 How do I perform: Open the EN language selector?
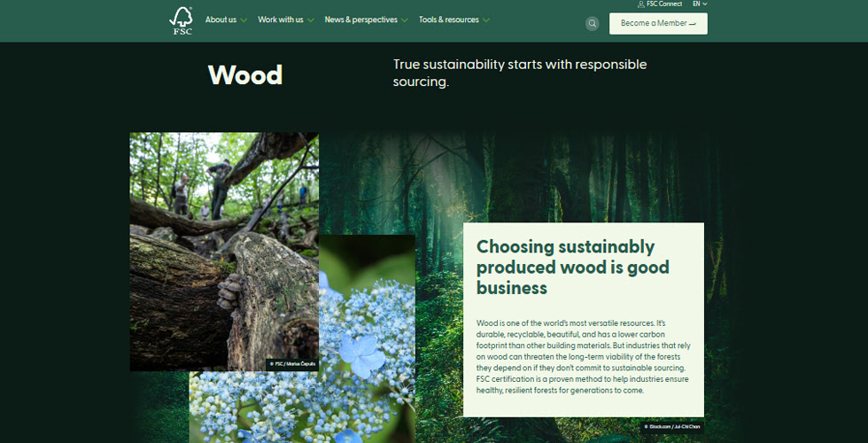(x=700, y=4)
